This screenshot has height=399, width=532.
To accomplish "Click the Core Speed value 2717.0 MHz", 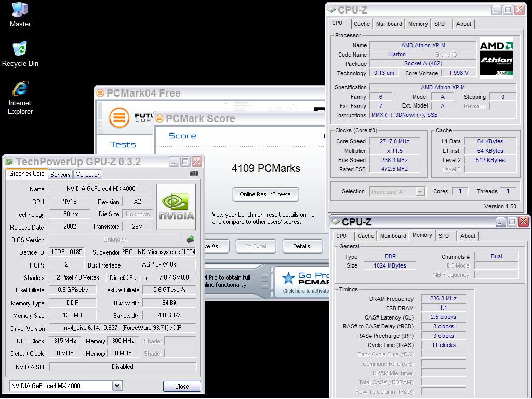I will [394, 141].
